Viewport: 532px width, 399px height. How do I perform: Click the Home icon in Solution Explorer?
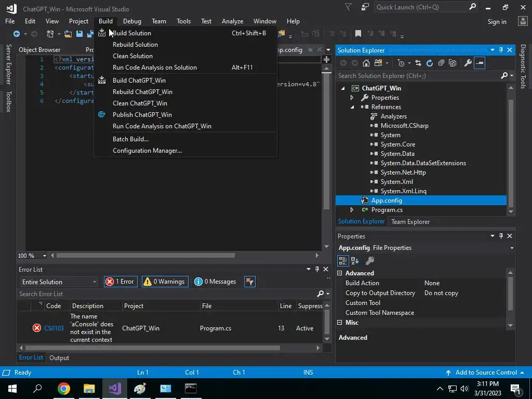[x=366, y=63]
